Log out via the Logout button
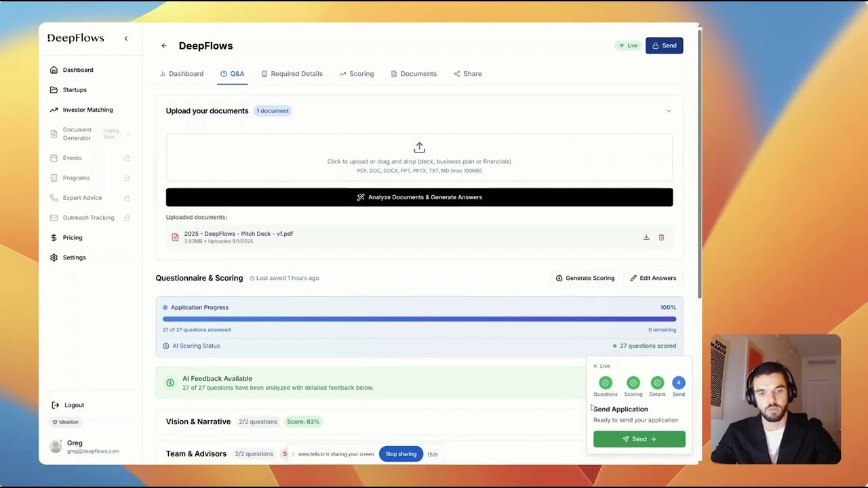The width and height of the screenshot is (868, 488). click(x=68, y=405)
